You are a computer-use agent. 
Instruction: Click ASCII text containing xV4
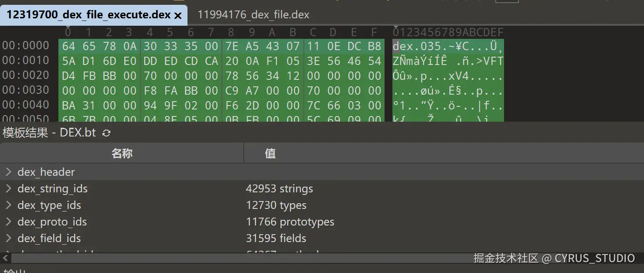tap(448, 76)
